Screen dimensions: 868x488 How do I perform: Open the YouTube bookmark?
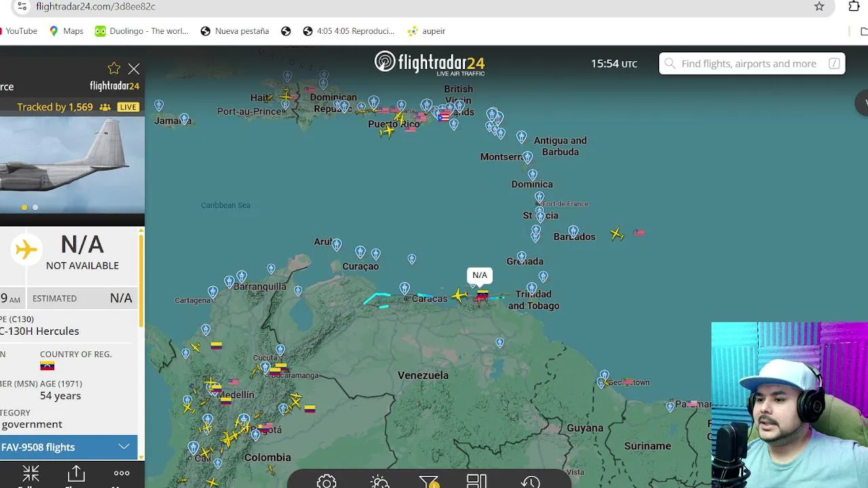(18, 31)
